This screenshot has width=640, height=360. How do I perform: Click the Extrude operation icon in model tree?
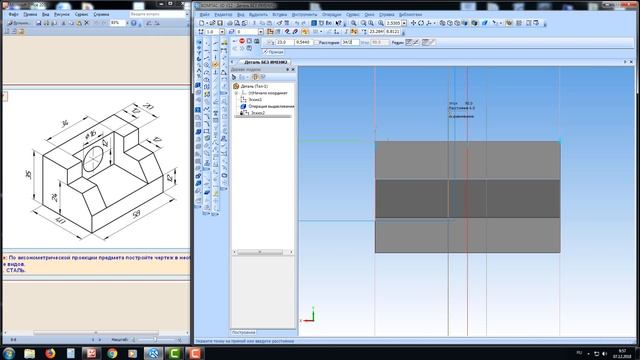tap(243, 106)
